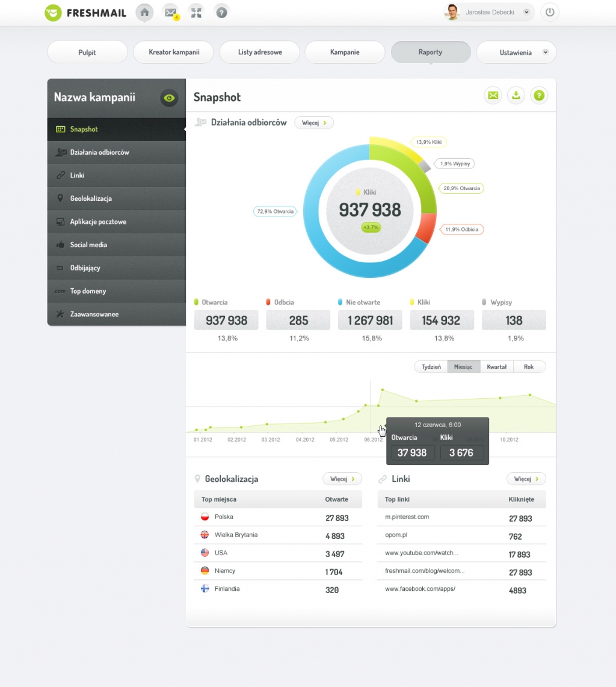Click the power logout button
Image resolution: width=616 pixels, height=687 pixels.
point(549,12)
